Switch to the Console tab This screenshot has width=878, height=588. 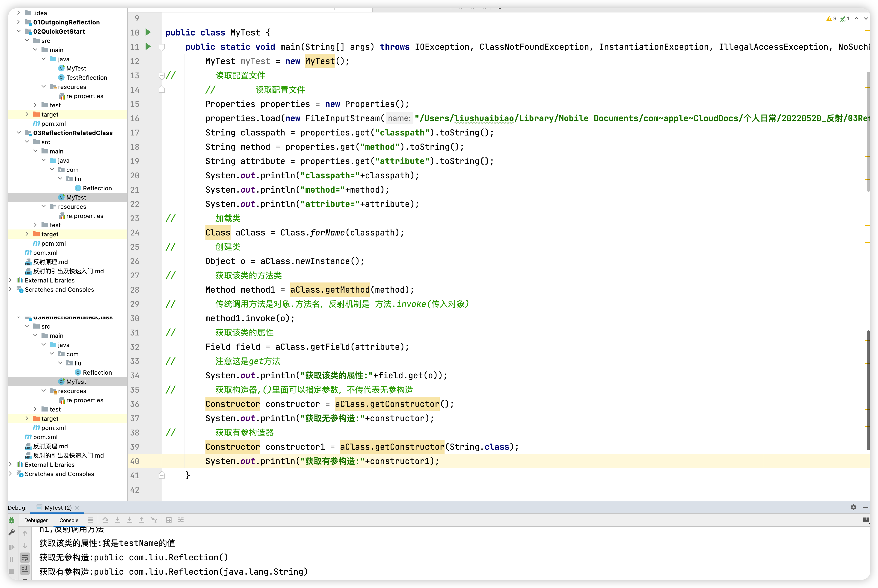[x=69, y=520]
